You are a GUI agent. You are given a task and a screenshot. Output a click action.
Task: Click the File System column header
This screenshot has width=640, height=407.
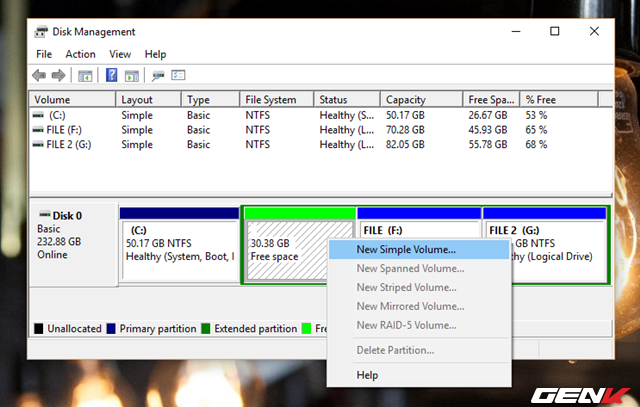pyautogui.click(x=276, y=100)
